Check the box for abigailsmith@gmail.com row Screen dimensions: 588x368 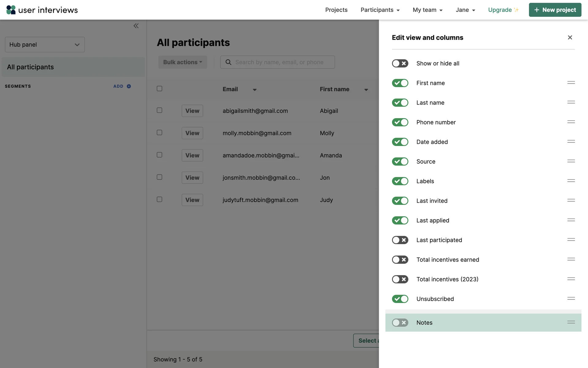(160, 110)
